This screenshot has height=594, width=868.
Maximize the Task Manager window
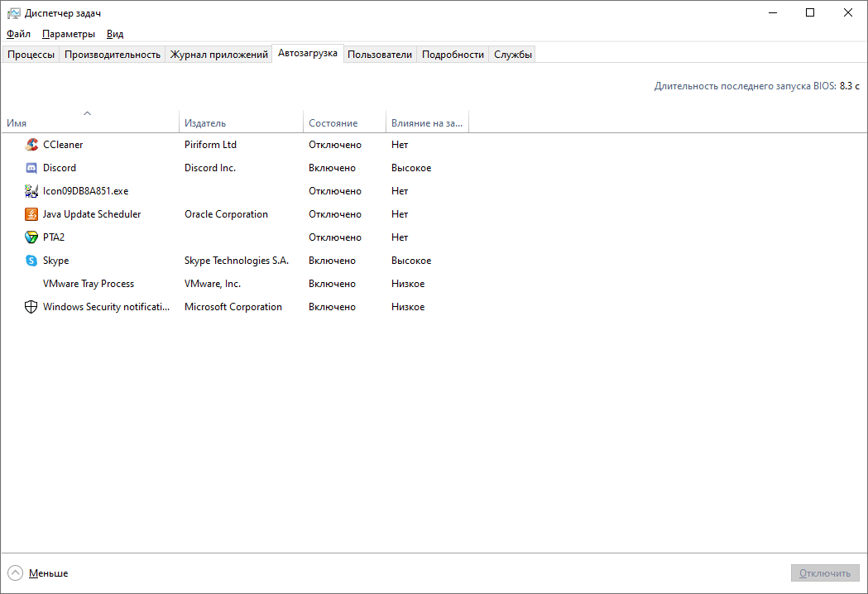point(810,12)
